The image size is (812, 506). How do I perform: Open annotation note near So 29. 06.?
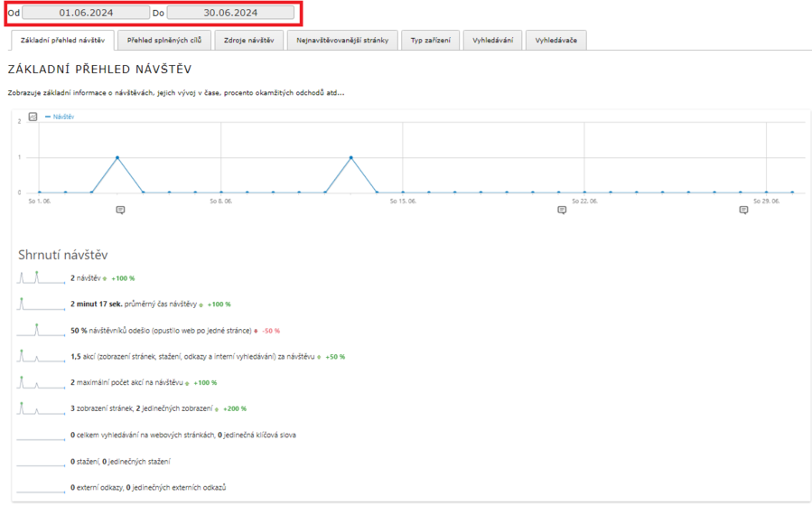743,210
